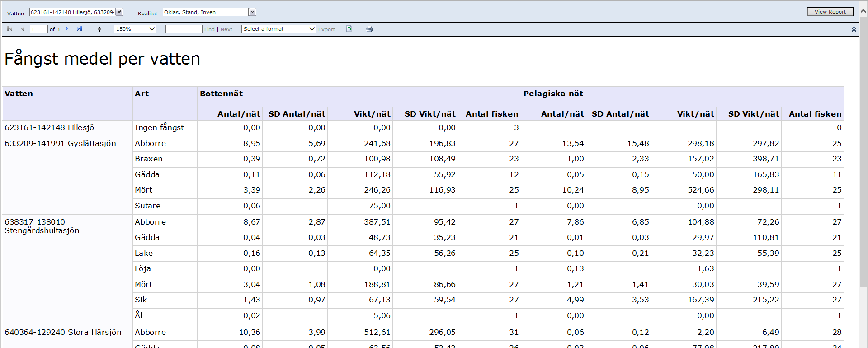Jump to last report page
Image resolution: width=868 pixels, height=348 pixels.
[80, 29]
